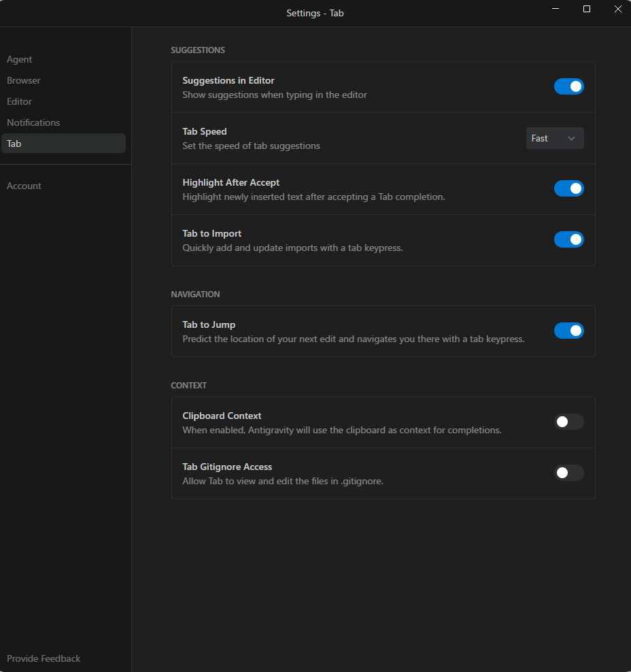
Task: Disable Suggestions in Editor toggle
Action: pyautogui.click(x=568, y=86)
